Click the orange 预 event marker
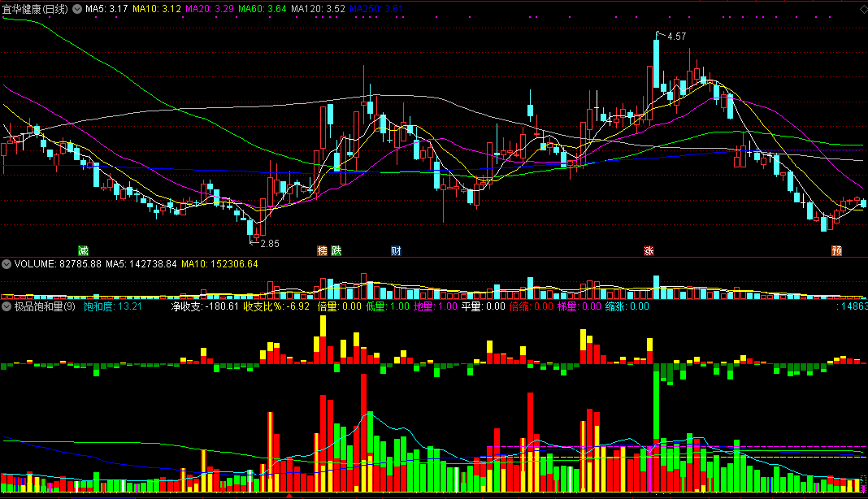This screenshot has width=868, height=499. pos(836,251)
